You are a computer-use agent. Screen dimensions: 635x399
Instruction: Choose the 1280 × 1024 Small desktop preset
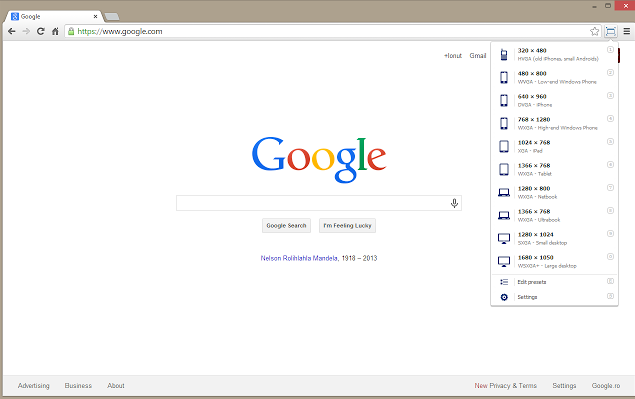click(x=554, y=239)
